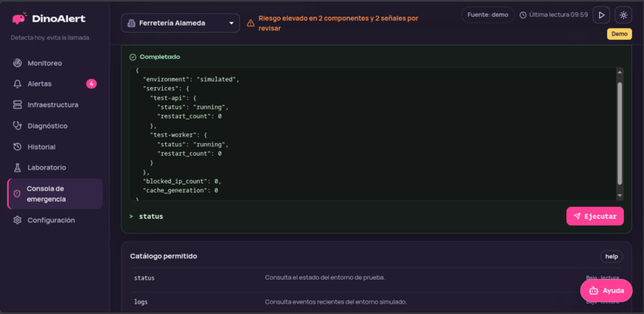Screen dimensions: 644x314
Task: Click the Configuración gear icon
Action: point(18,220)
